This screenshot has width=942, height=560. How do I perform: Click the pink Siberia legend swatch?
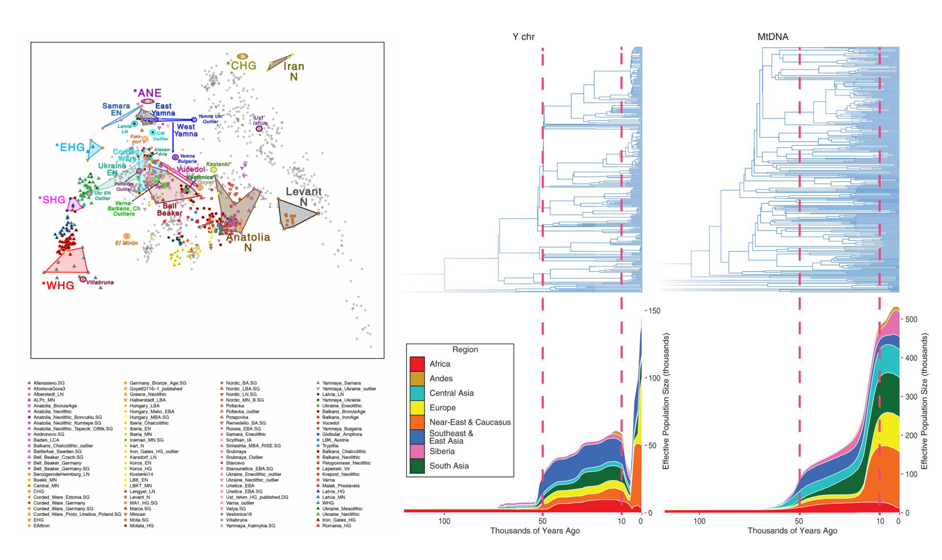pyautogui.click(x=417, y=451)
